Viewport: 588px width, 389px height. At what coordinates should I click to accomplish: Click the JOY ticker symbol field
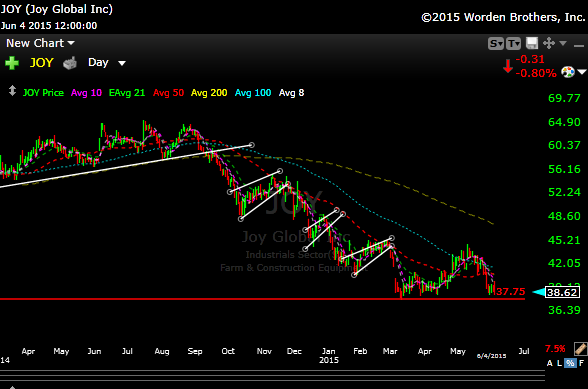point(42,62)
